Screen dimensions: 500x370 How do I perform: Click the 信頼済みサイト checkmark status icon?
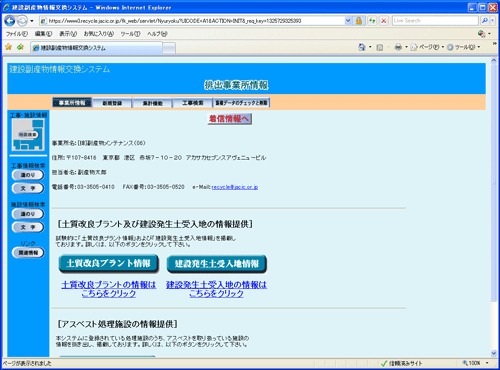[384, 363]
